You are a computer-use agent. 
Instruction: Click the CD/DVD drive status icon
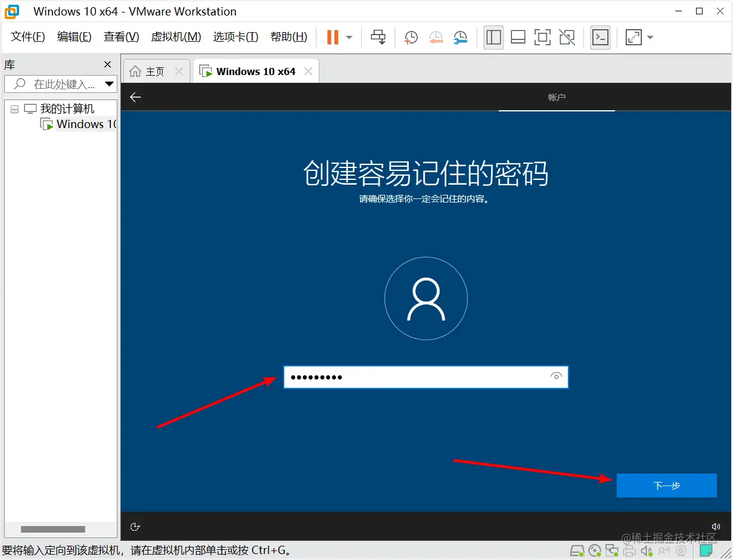[x=595, y=550]
